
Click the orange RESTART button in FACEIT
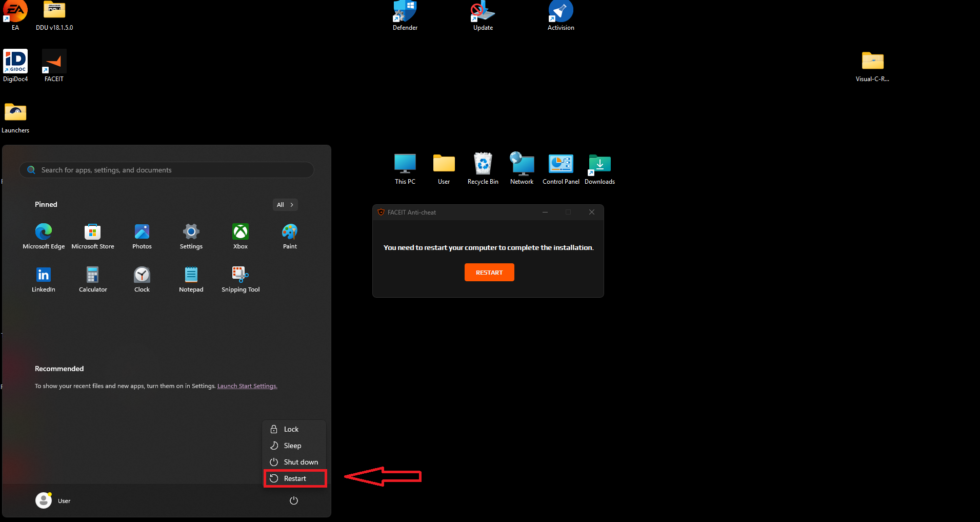[489, 273]
